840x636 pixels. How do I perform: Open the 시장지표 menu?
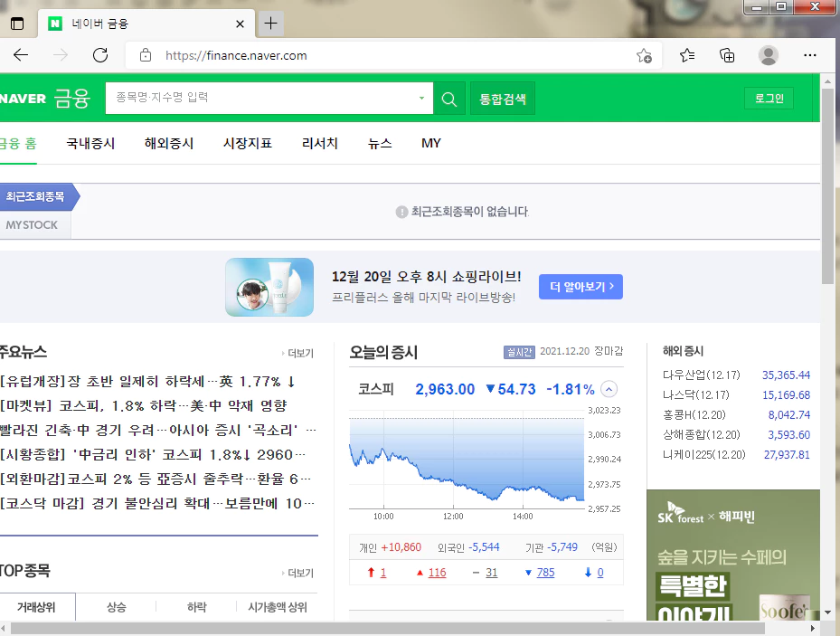coord(248,144)
